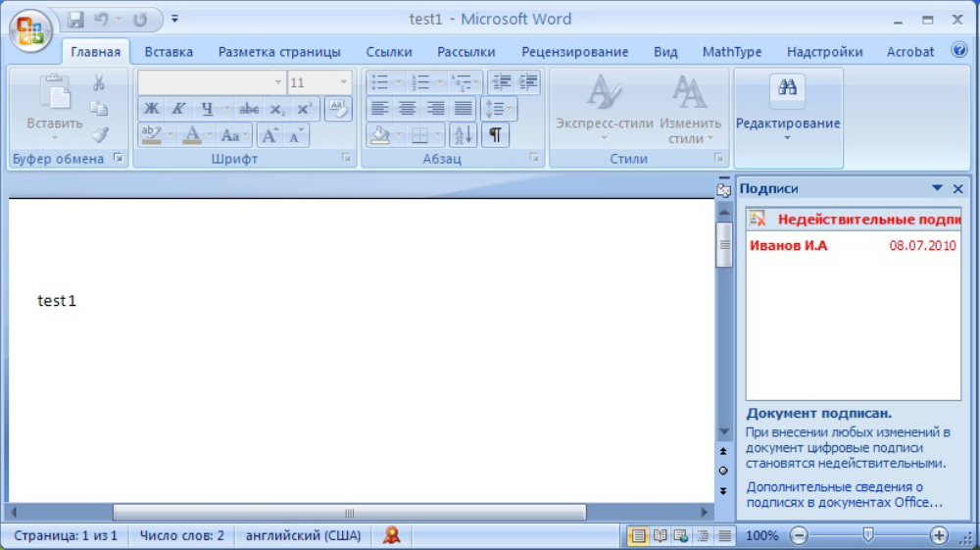Toggle bold Ж formatting

point(151,109)
